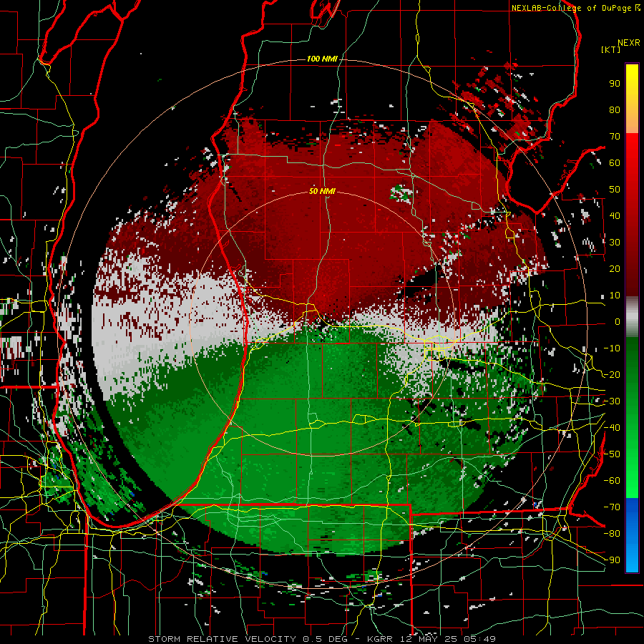The width and height of the screenshot is (644, 644).
Task: Click the -10 value on the velocity scale
Action: pos(612,348)
